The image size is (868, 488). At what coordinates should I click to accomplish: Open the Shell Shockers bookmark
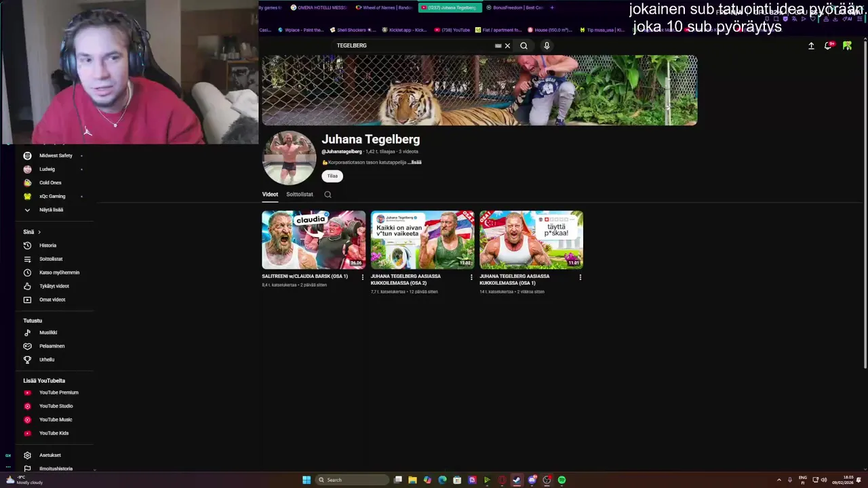pyautogui.click(x=353, y=30)
